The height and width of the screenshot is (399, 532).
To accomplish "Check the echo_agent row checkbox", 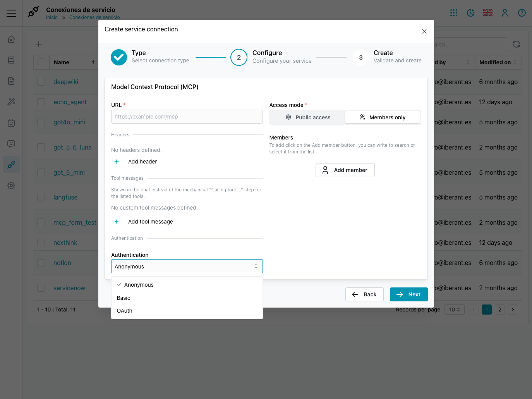I will tap(41, 102).
